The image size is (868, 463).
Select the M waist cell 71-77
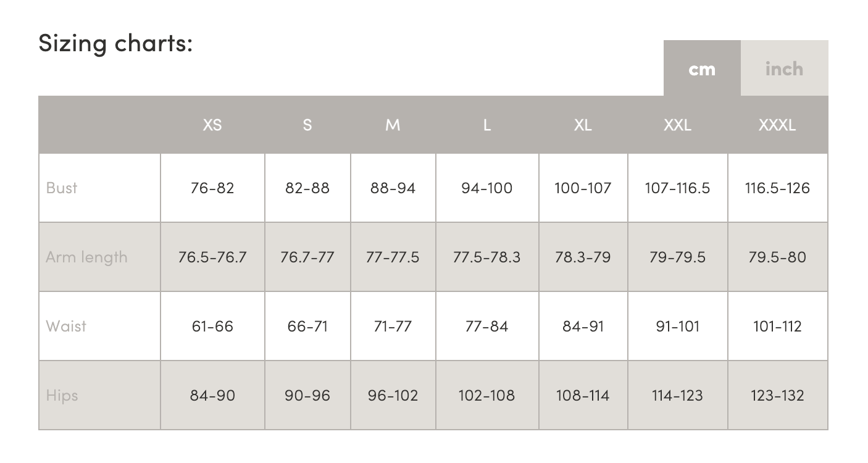tap(393, 326)
